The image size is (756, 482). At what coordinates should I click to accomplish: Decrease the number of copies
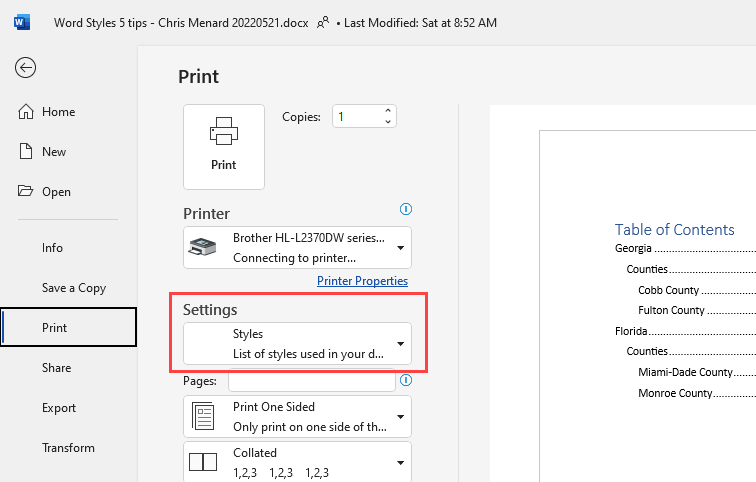coord(388,122)
